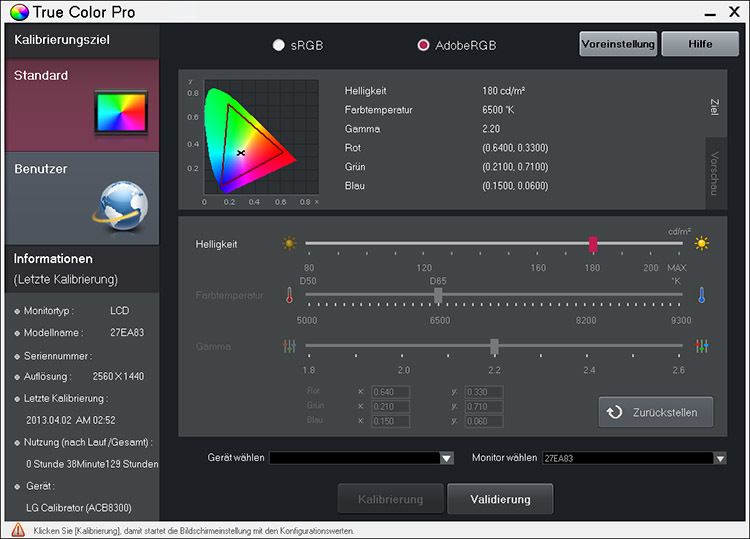This screenshot has height=539, width=750.
Task: Click the bright sun icon at brightness maximum
Action: pos(701,243)
